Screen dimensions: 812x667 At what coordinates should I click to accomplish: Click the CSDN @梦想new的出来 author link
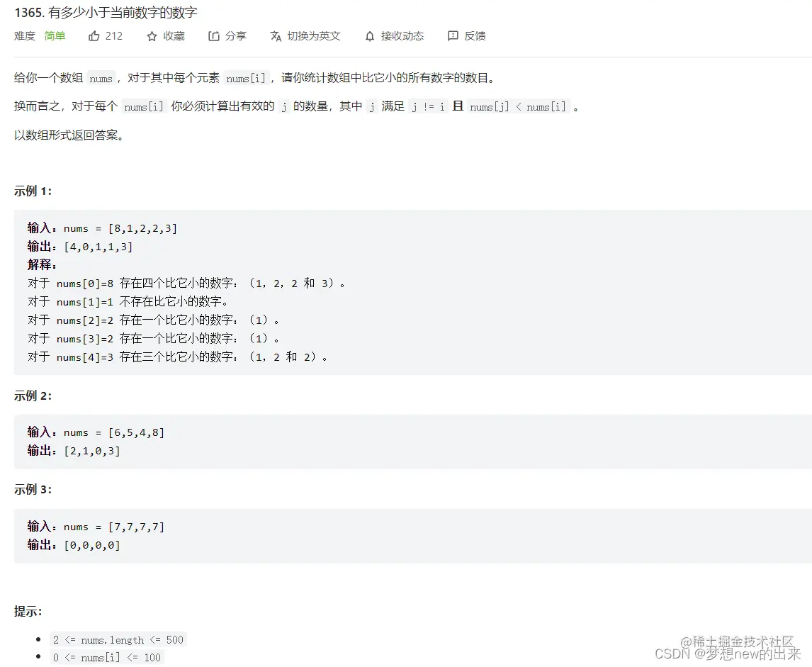tap(729, 656)
